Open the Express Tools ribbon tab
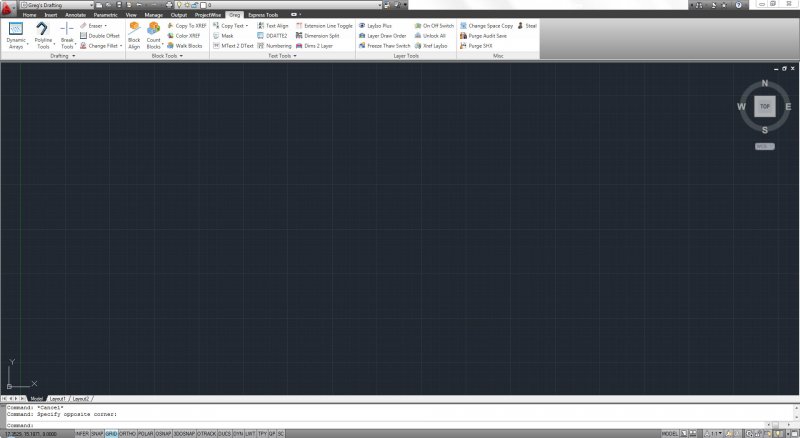800x438 pixels. click(263, 15)
